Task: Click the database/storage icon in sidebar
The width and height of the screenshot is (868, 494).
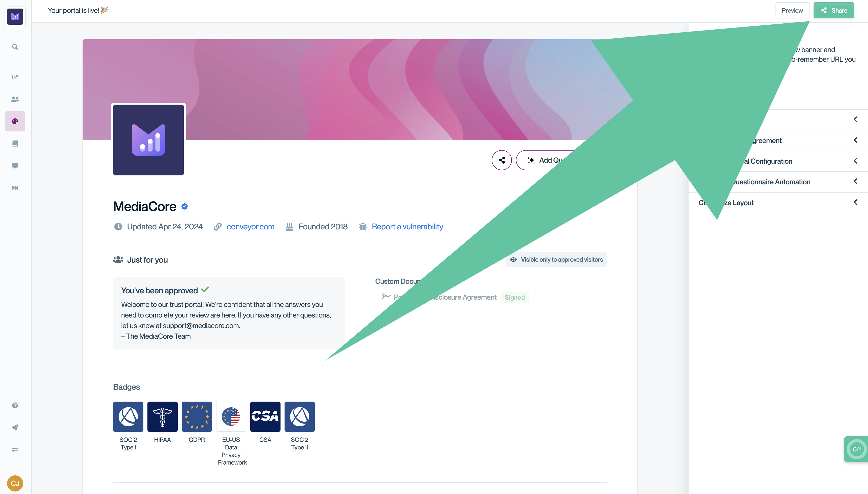Action: click(16, 144)
